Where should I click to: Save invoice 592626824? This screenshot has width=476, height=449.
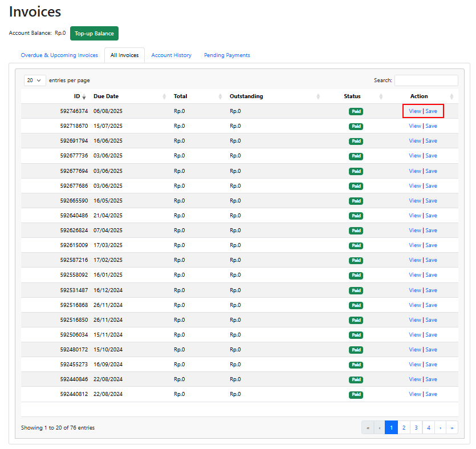tap(431, 230)
